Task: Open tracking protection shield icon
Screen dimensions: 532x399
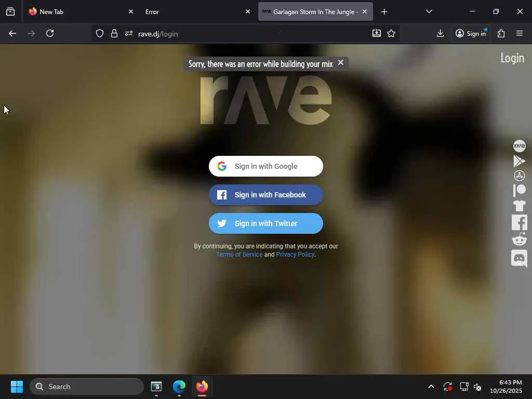Action: coord(99,34)
